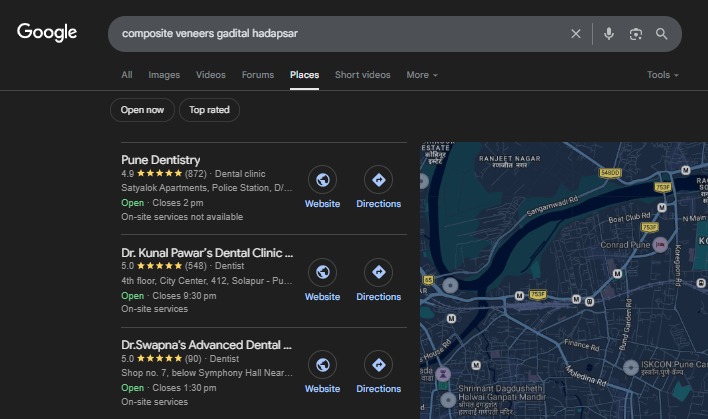
Task: Switch to the Videos tab
Action: point(210,75)
